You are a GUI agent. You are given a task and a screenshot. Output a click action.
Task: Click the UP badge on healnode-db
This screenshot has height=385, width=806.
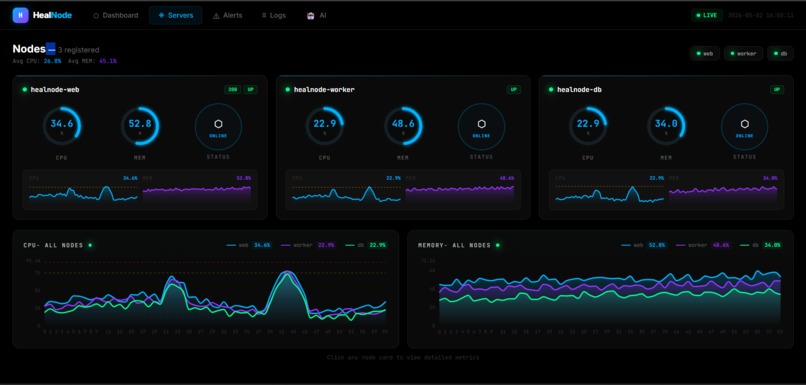(777, 89)
